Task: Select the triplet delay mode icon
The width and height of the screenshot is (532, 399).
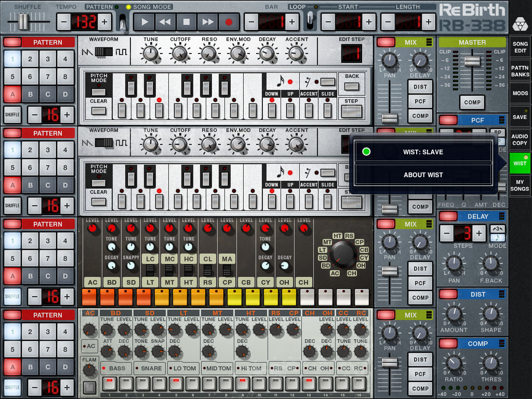Action: (497, 229)
